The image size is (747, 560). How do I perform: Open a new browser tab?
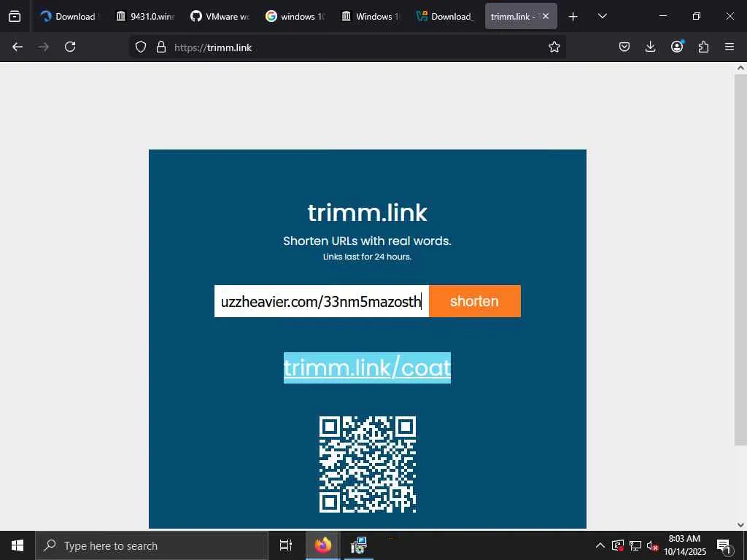point(573,17)
